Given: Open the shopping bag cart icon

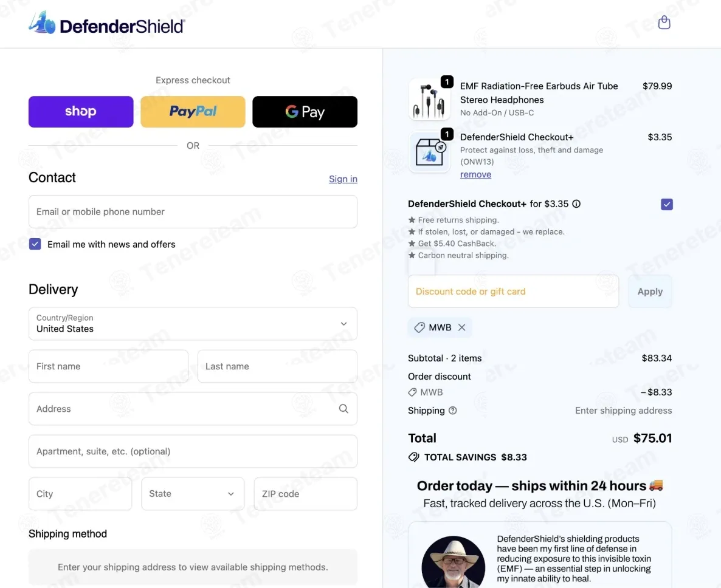Looking at the screenshot, I should pyautogui.click(x=664, y=22).
